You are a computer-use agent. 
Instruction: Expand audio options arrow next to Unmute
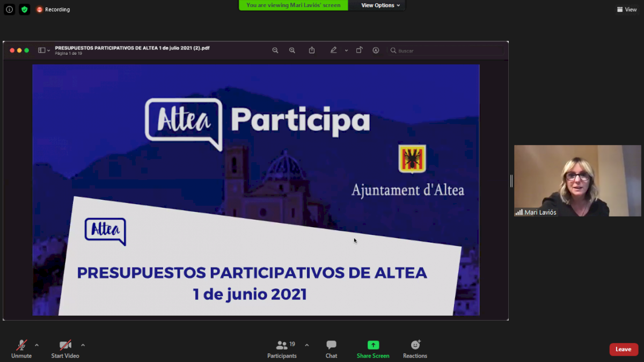pyautogui.click(x=36, y=345)
